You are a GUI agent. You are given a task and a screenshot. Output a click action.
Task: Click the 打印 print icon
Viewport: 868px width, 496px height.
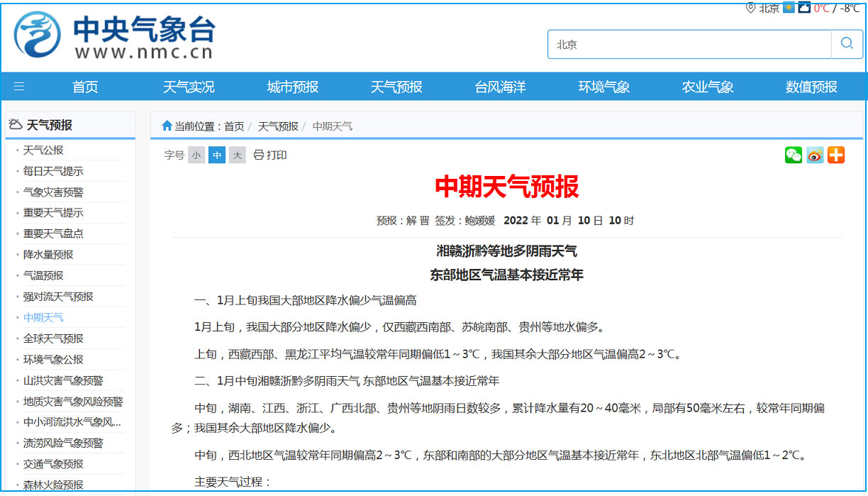tap(259, 155)
